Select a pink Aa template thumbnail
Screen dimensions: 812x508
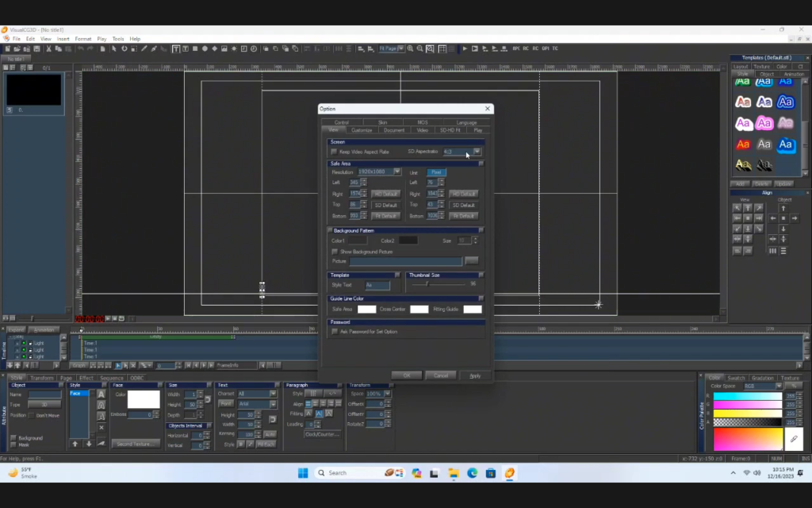764,123
